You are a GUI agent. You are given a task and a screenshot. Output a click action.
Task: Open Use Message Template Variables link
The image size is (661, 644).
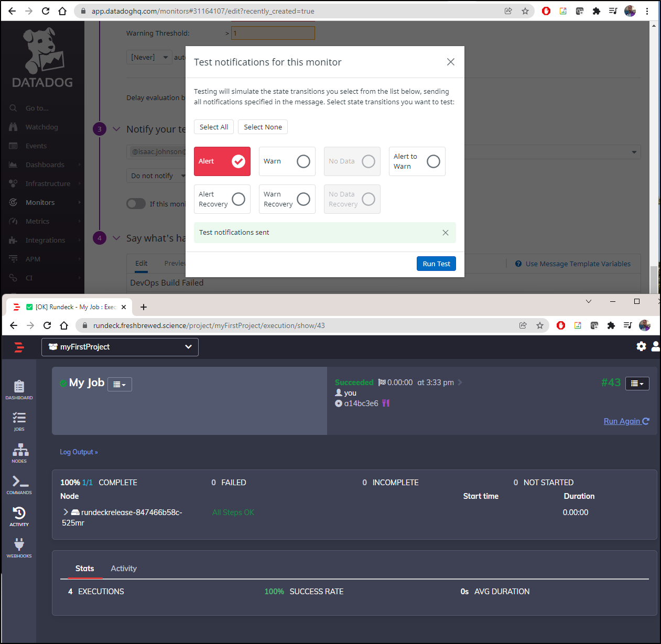(x=573, y=264)
